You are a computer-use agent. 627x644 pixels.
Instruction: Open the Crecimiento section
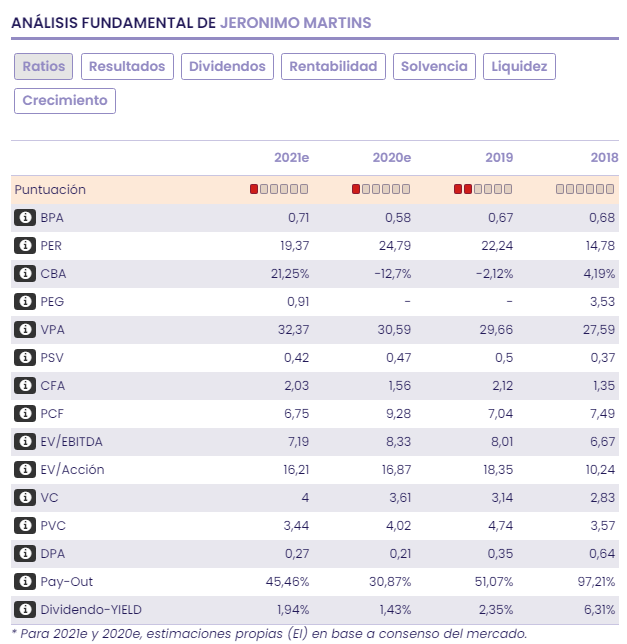(65, 101)
